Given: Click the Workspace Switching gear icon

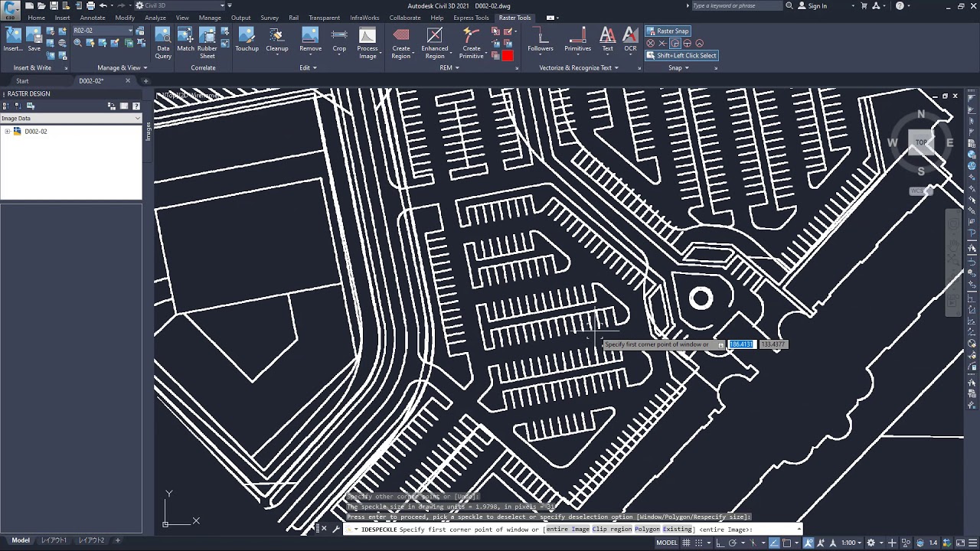Looking at the screenshot, I should [x=871, y=543].
